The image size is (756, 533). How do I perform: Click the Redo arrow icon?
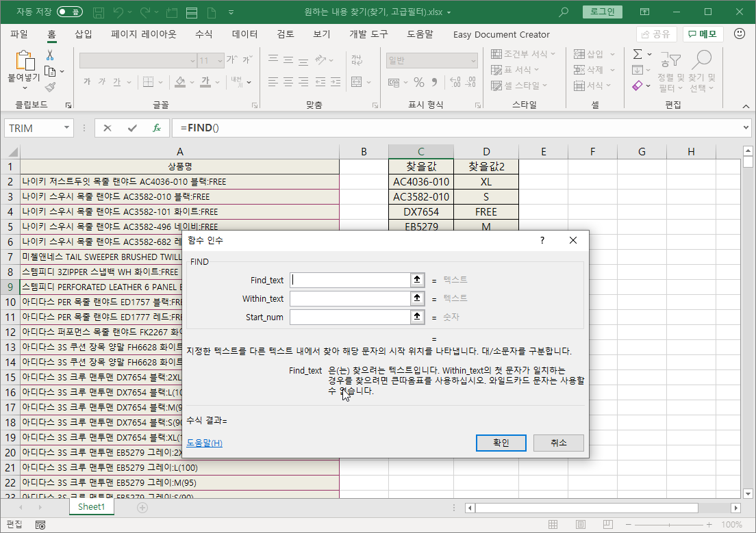click(x=145, y=12)
